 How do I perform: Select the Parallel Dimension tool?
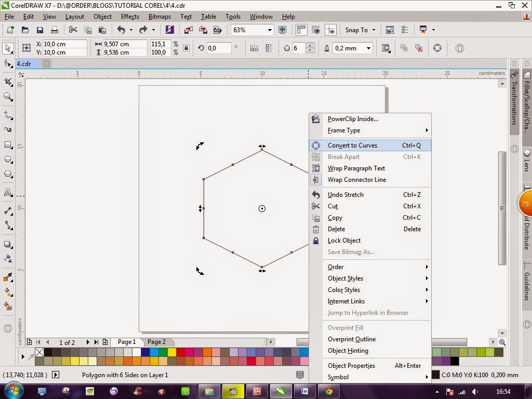click(x=8, y=211)
